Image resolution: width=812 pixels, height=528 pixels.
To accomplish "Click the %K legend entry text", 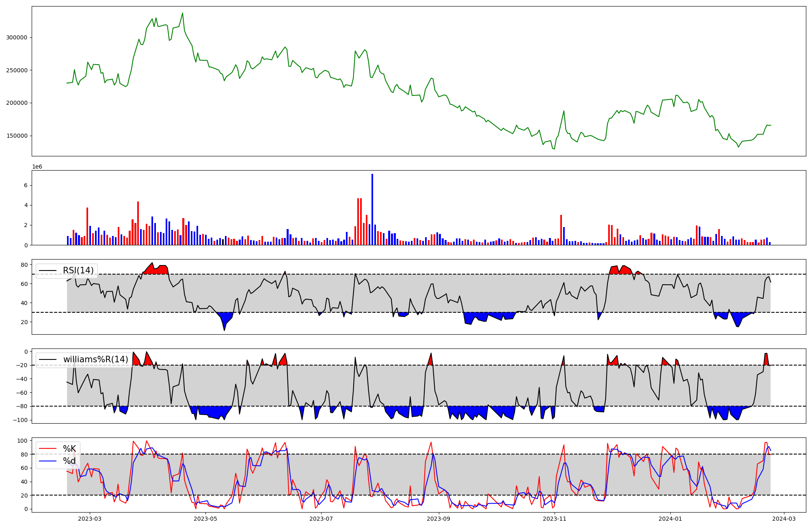I will click(x=69, y=449).
